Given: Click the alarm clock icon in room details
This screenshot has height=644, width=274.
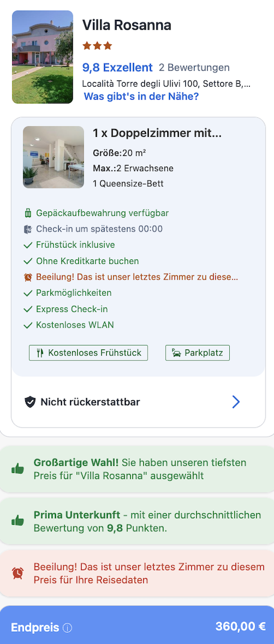Looking at the screenshot, I should pyautogui.click(x=28, y=277).
